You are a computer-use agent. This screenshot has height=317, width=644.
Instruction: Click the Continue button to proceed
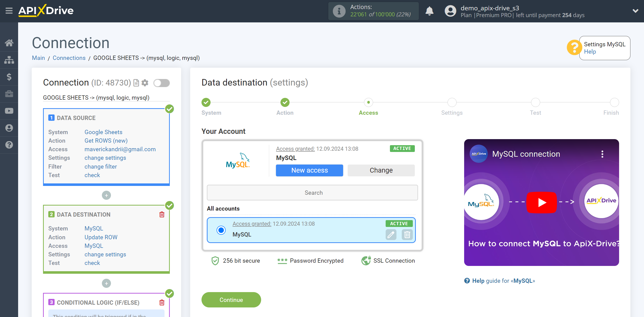[x=232, y=300]
